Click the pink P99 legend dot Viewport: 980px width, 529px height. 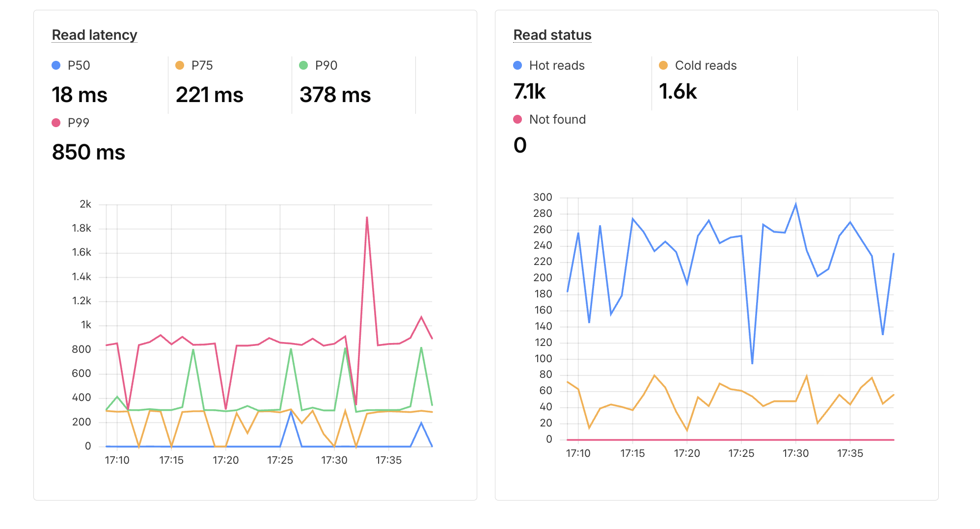pyautogui.click(x=56, y=123)
